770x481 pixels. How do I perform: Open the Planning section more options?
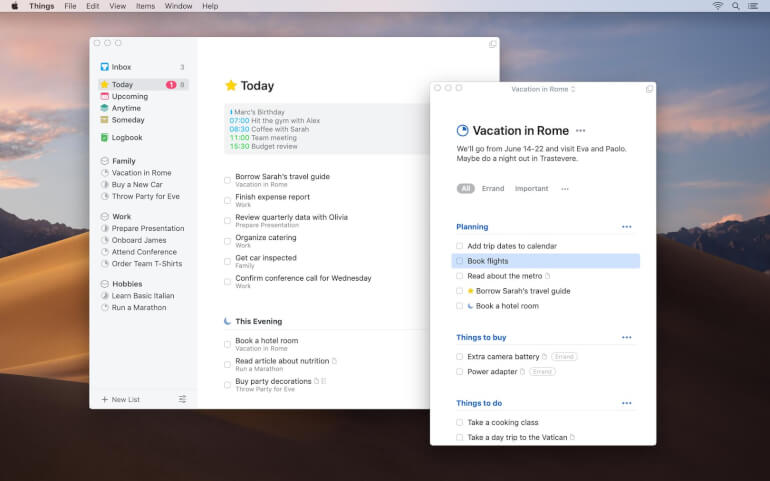[x=626, y=227]
